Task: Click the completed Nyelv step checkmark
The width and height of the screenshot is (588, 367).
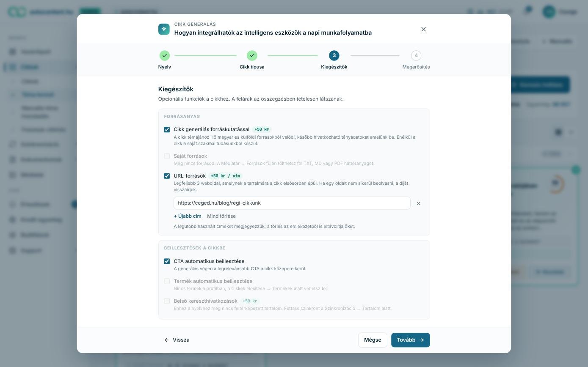Action: pyautogui.click(x=165, y=55)
